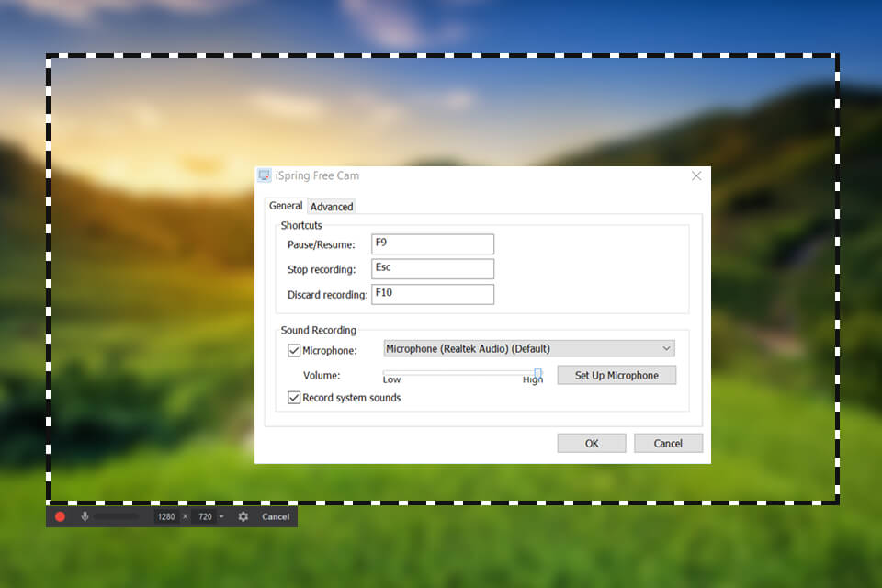The width and height of the screenshot is (882, 588).
Task: Select the General tab
Action: 286,206
